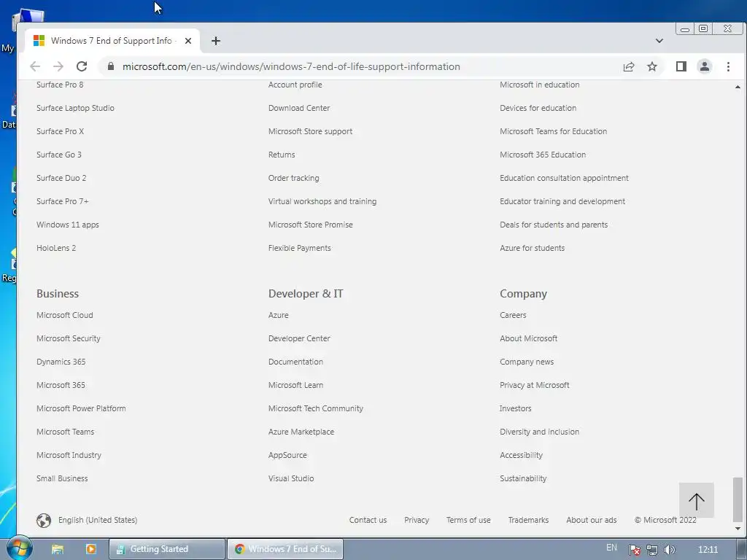Close the Windows 7 End of Support tab
Image resolution: width=747 pixels, height=560 pixels.
[188, 41]
